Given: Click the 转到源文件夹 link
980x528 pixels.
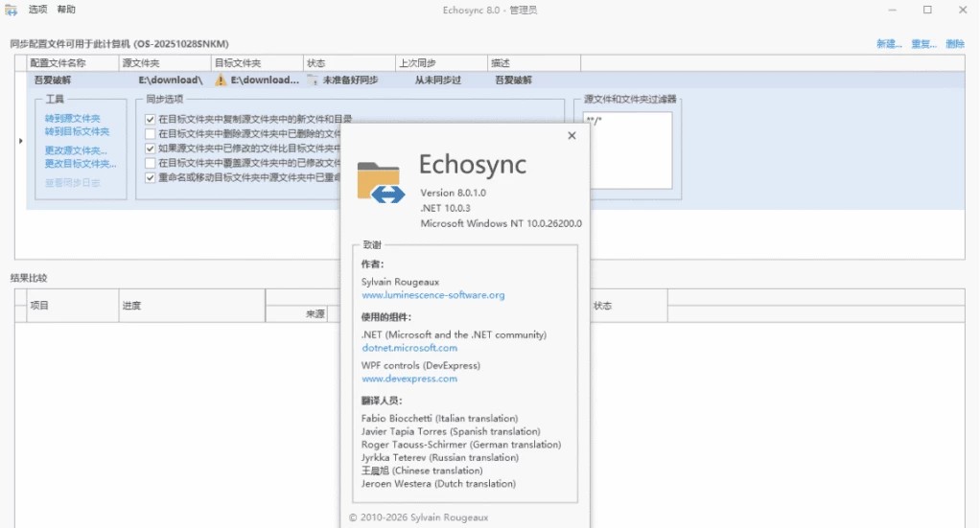Looking at the screenshot, I should (72, 119).
